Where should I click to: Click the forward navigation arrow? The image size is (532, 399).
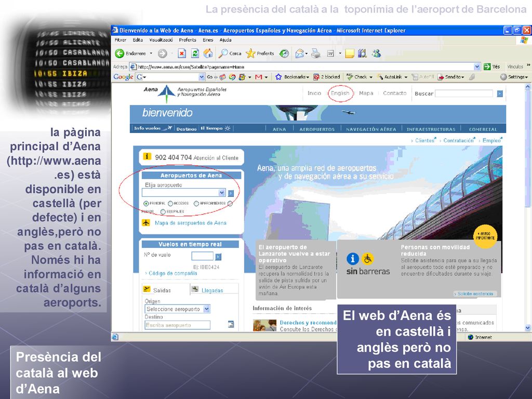[163, 54]
